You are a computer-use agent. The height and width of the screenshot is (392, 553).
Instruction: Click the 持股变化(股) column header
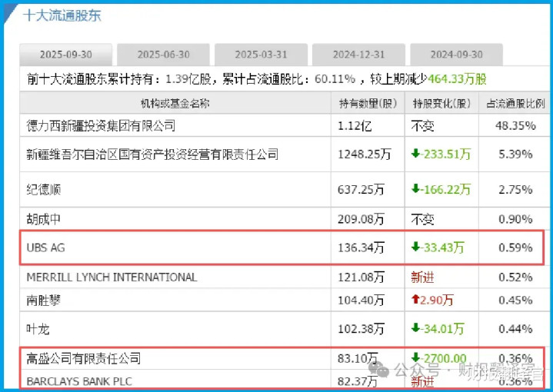pos(441,103)
